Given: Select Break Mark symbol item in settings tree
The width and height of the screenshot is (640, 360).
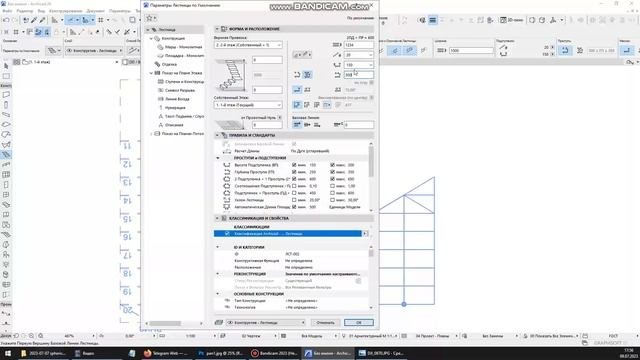Looking at the screenshot, I should (180, 90).
